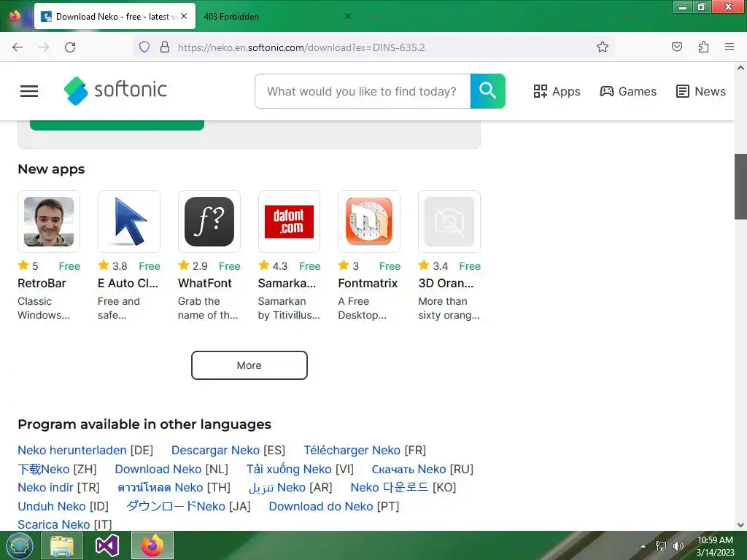747x560 pixels.
Task: Open the Japanese Neko [JA] link
Action: [176, 506]
